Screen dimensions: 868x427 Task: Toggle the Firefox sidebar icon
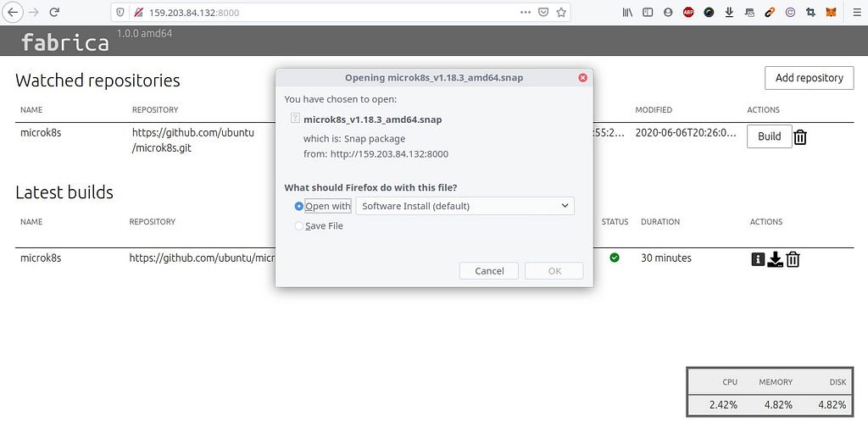(647, 12)
